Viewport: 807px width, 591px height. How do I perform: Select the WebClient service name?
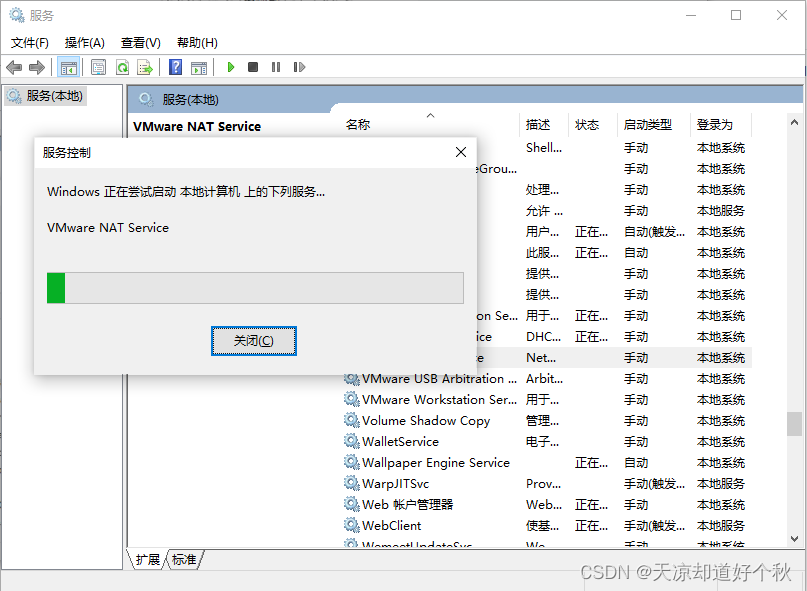[x=391, y=526]
